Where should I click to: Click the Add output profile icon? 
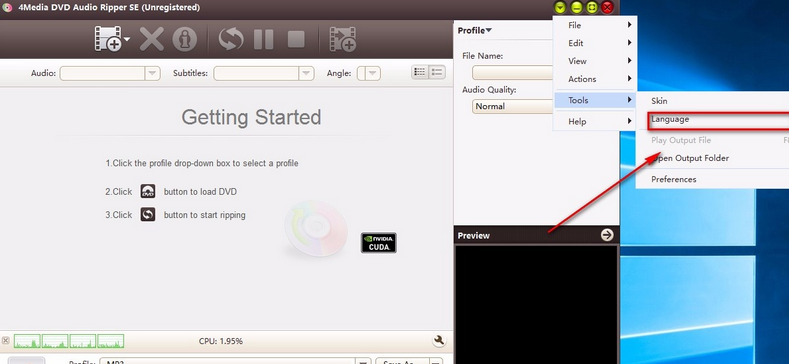click(x=343, y=39)
